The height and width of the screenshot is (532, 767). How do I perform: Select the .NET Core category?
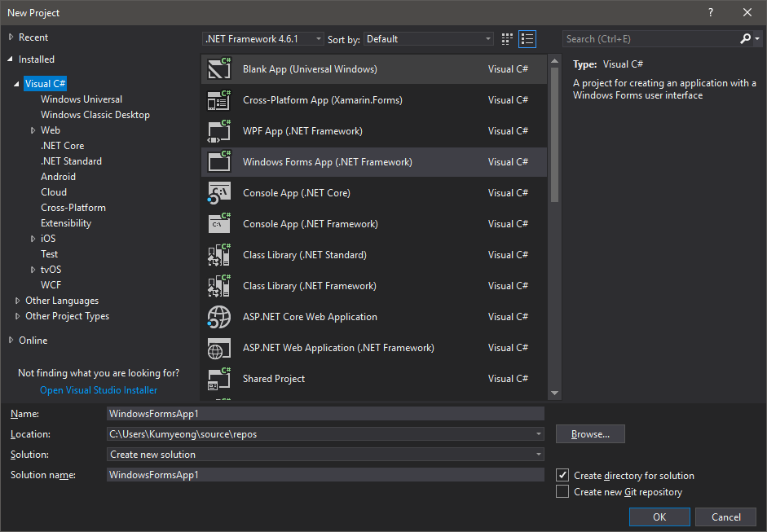pos(63,146)
